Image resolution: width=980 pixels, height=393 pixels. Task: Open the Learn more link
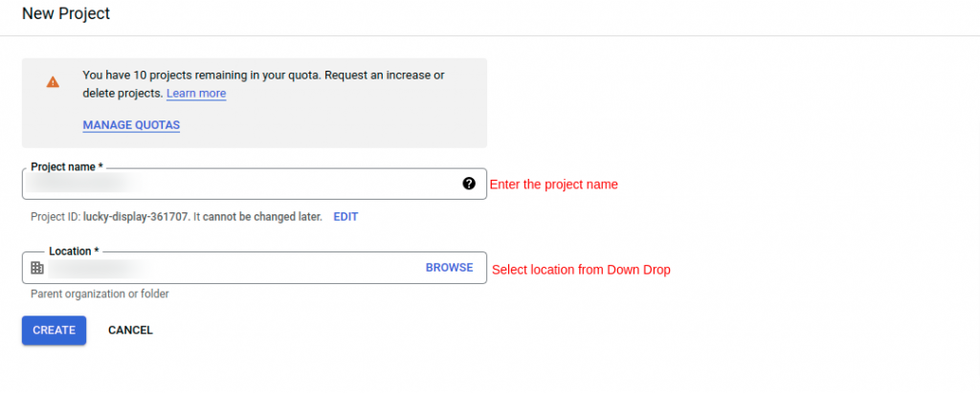196,93
